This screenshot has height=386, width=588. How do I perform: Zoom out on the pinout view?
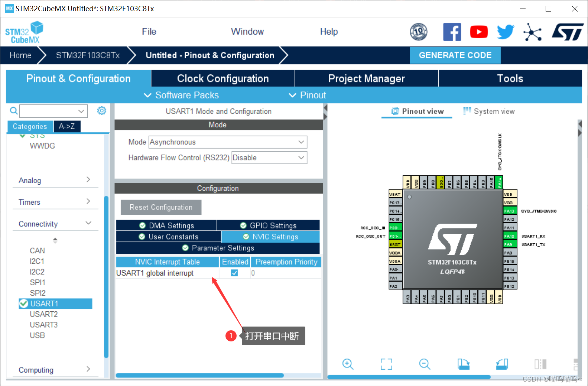coord(425,364)
